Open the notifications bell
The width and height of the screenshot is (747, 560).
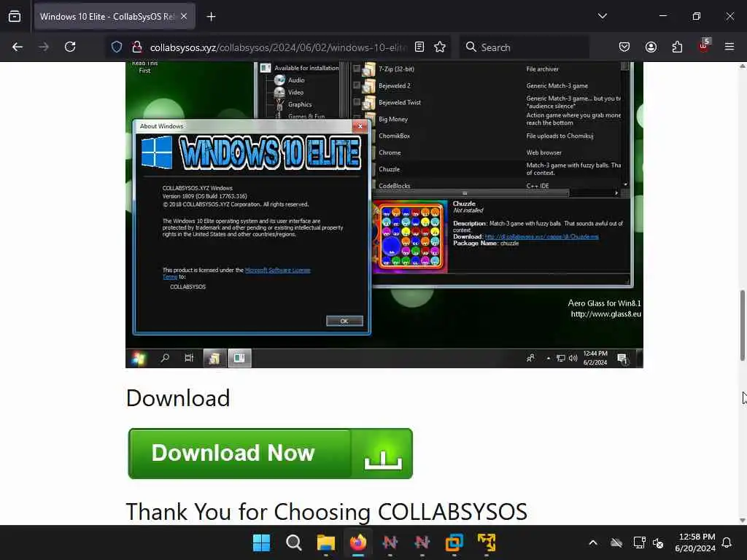(x=727, y=542)
